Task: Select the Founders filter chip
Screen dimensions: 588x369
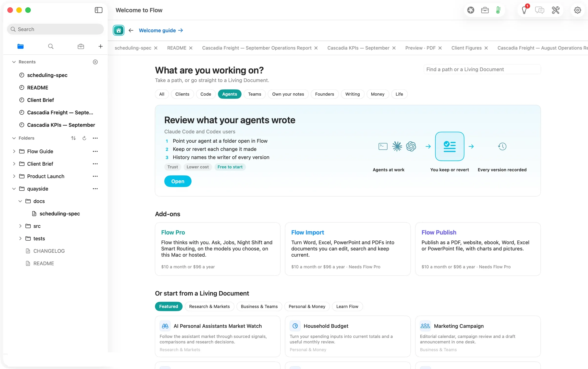Action: [x=324, y=94]
